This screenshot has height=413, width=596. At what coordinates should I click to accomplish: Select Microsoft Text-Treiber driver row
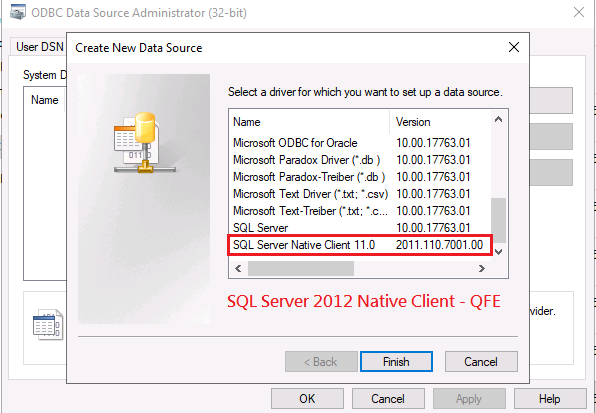point(360,211)
